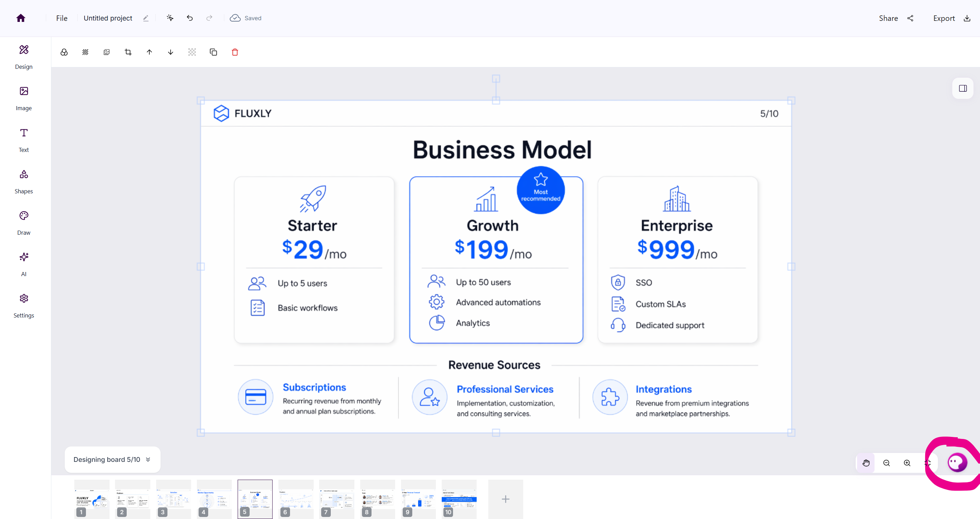This screenshot has height=519, width=980.
Task: Click the Business Model heading text
Action: point(502,150)
